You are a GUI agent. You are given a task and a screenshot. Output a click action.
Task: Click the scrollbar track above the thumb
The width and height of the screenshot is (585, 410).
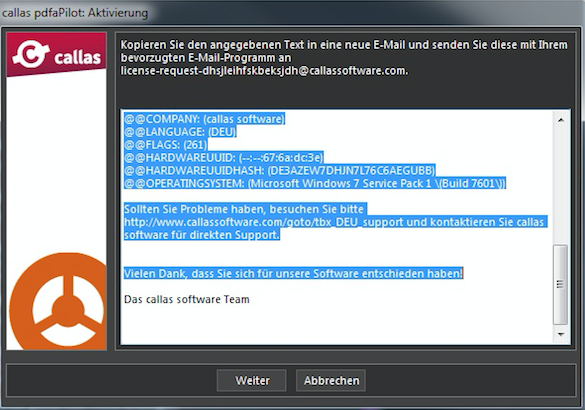tap(560, 185)
